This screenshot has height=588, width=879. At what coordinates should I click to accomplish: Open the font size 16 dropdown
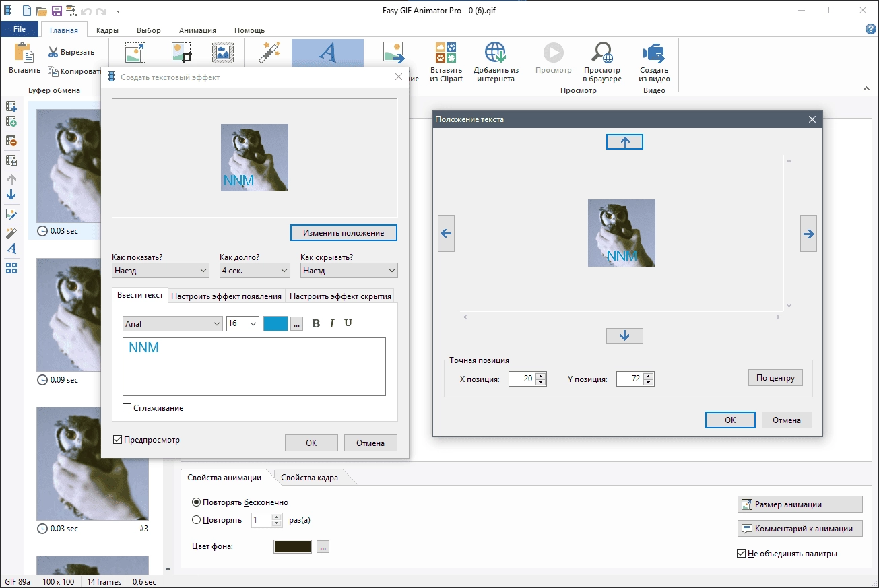pyautogui.click(x=242, y=324)
